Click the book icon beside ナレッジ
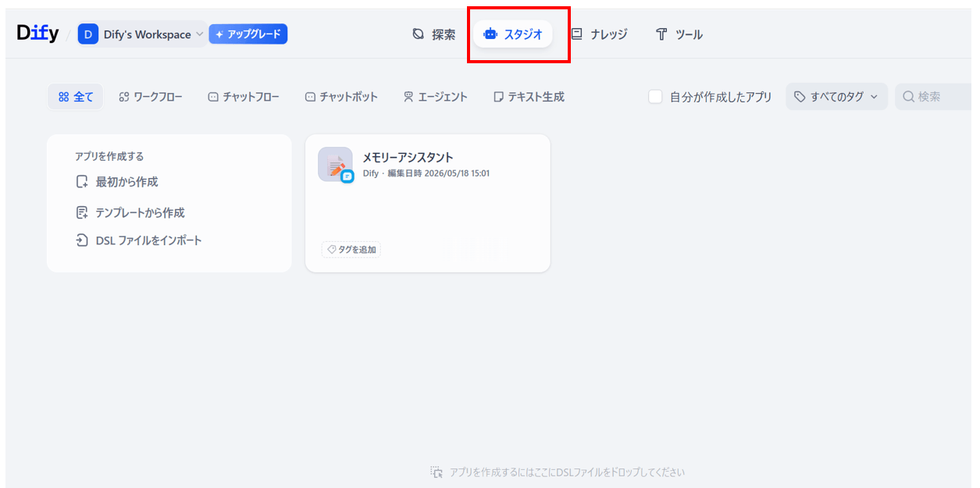 click(577, 34)
